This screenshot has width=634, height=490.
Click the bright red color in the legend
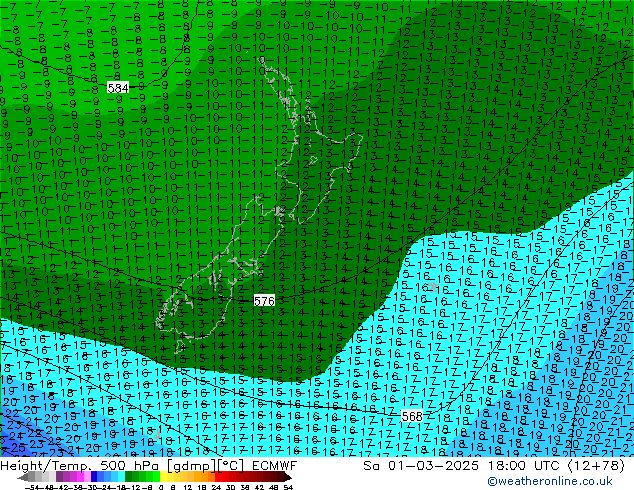point(218,478)
